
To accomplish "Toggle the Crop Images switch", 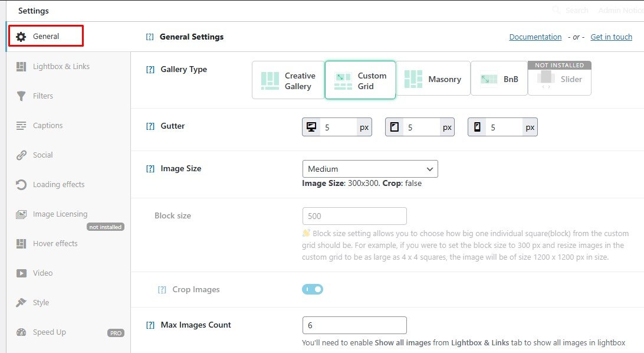I will [x=313, y=289].
